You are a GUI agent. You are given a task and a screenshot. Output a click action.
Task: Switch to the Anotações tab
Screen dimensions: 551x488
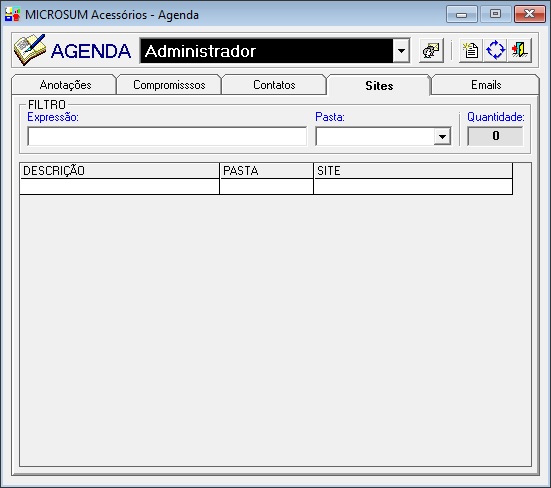point(65,85)
